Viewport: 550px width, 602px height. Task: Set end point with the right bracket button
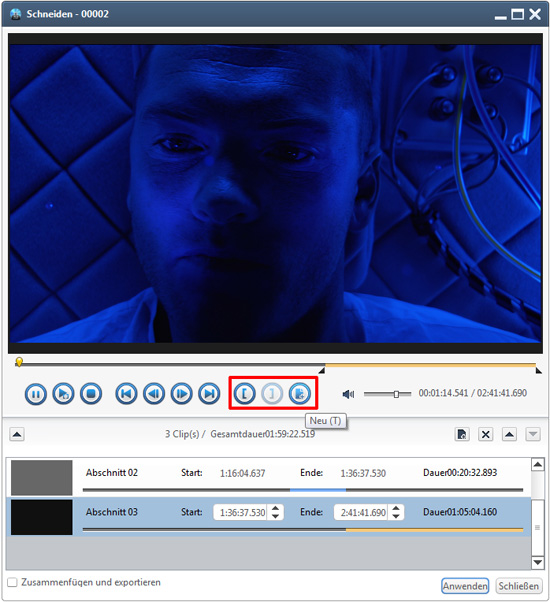point(272,394)
